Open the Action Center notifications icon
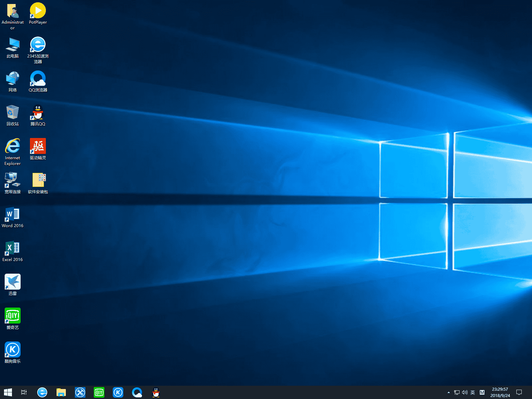 click(519, 392)
